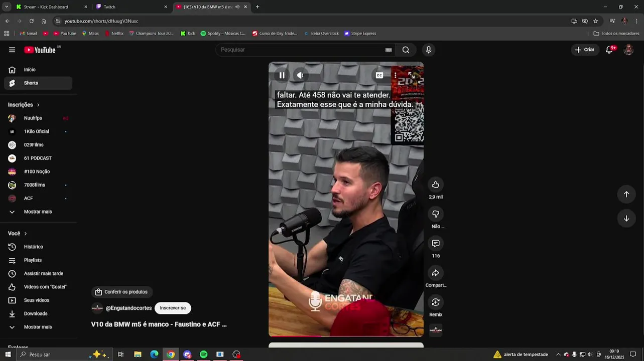The height and width of the screenshot is (361, 644).
Task: Open Spotify from the taskbar
Action: [203, 354]
